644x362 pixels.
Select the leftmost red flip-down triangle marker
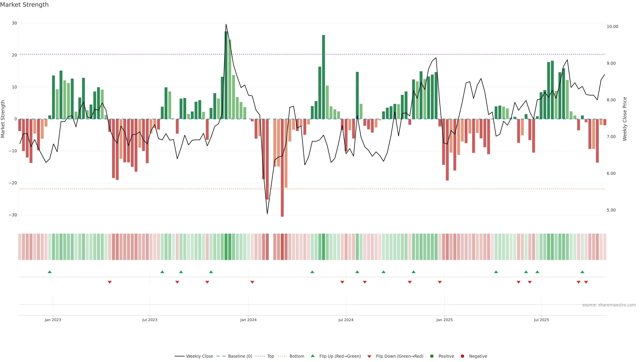click(x=110, y=282)
